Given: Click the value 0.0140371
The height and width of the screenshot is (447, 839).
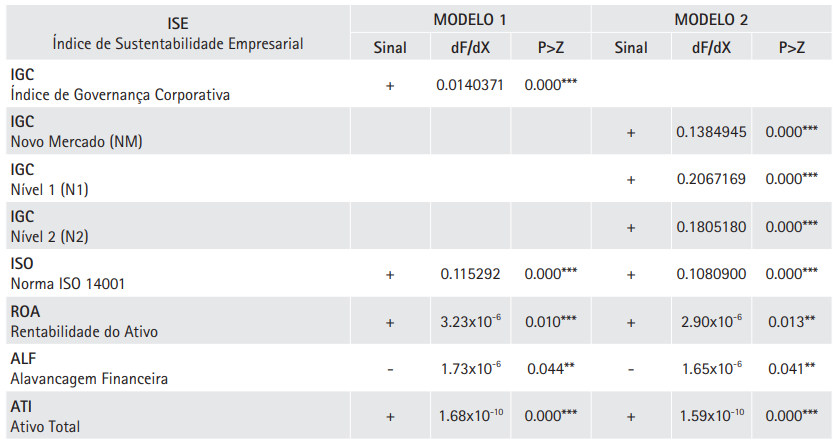Looking at the screenshot, I should point(471,86).
